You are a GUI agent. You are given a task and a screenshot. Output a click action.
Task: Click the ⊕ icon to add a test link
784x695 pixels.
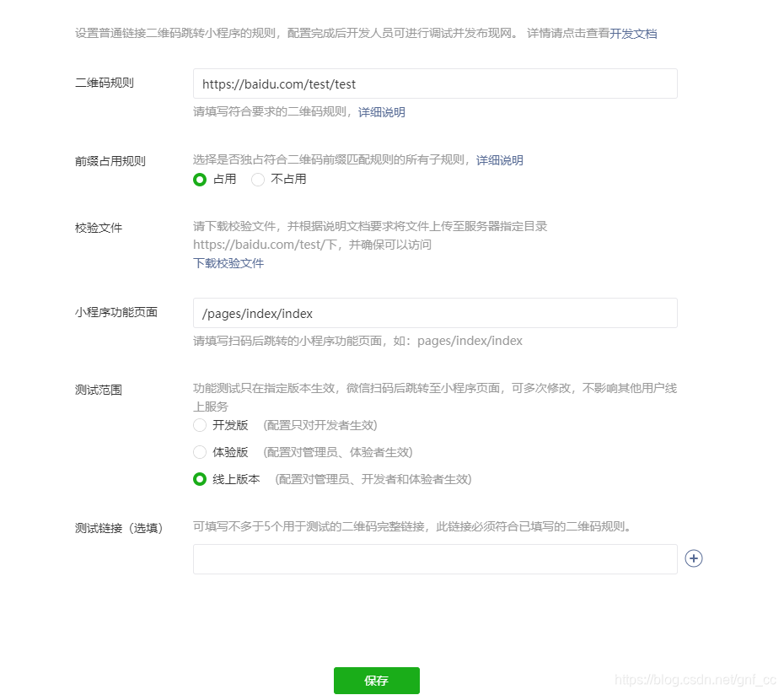[693, 558]
